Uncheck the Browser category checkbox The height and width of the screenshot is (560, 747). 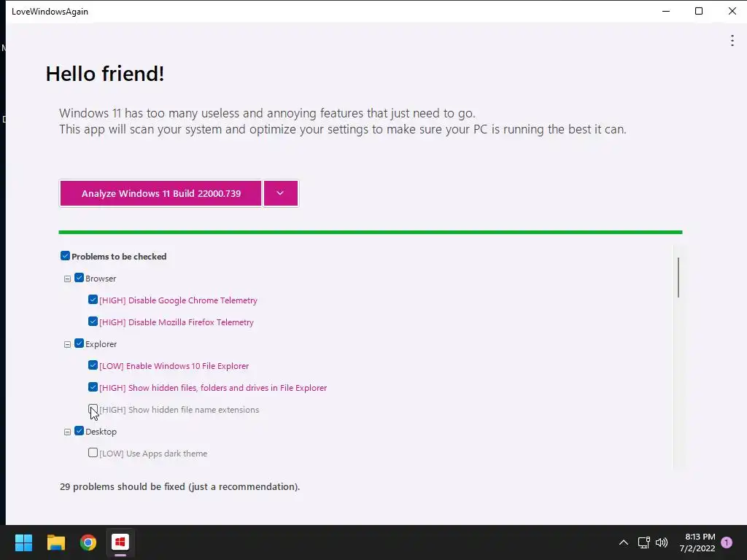coord(79,278)
